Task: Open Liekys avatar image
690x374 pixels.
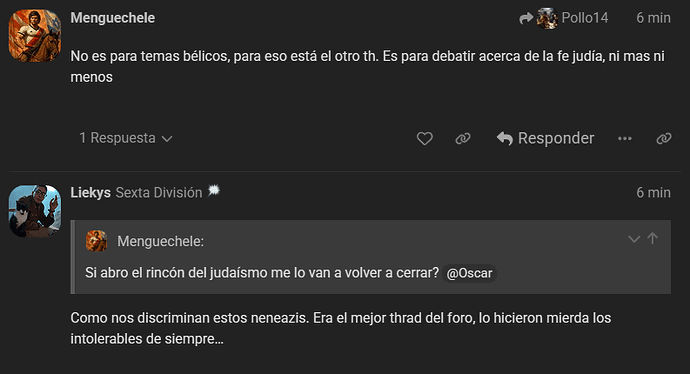Action: [x=35, y=211]
